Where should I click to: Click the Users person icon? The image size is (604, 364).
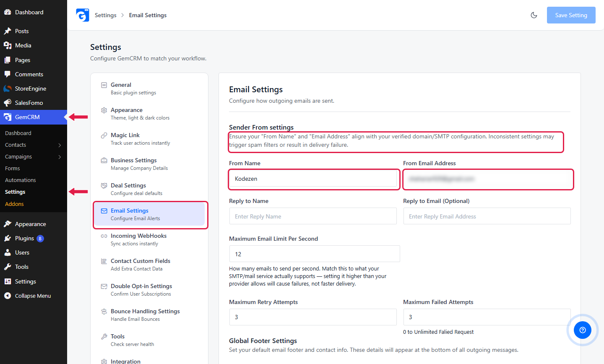pyautogui.click(x=8, y=252)
